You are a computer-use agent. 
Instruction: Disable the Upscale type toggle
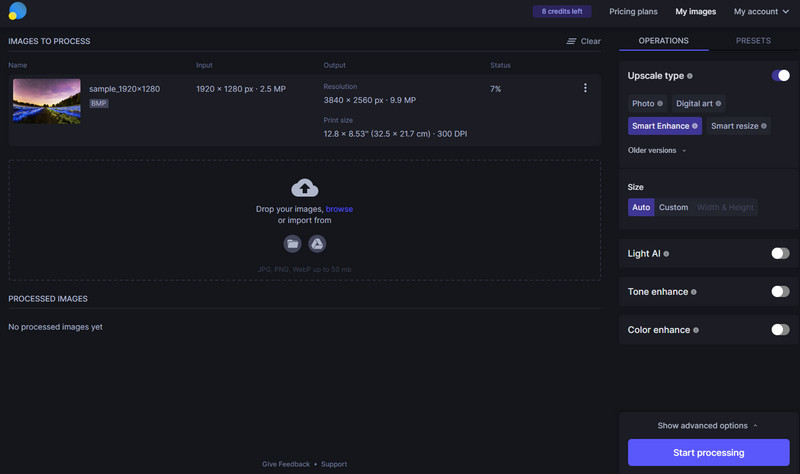(x=780, y=76)
